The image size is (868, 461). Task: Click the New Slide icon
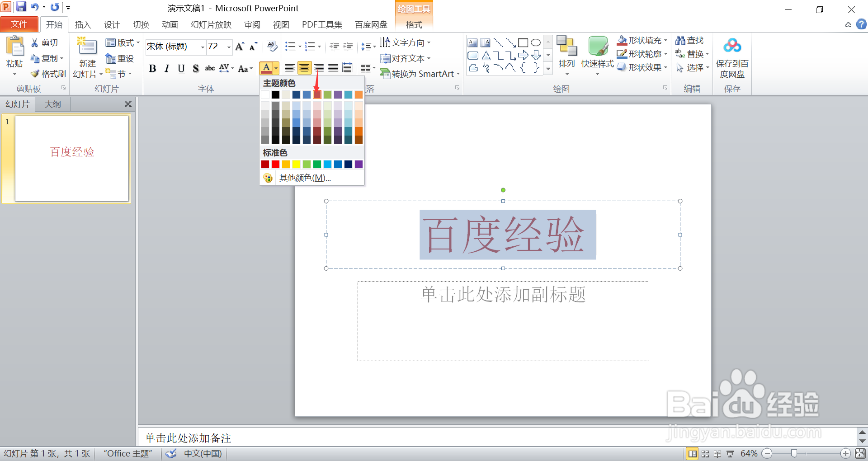click(87, 47)
